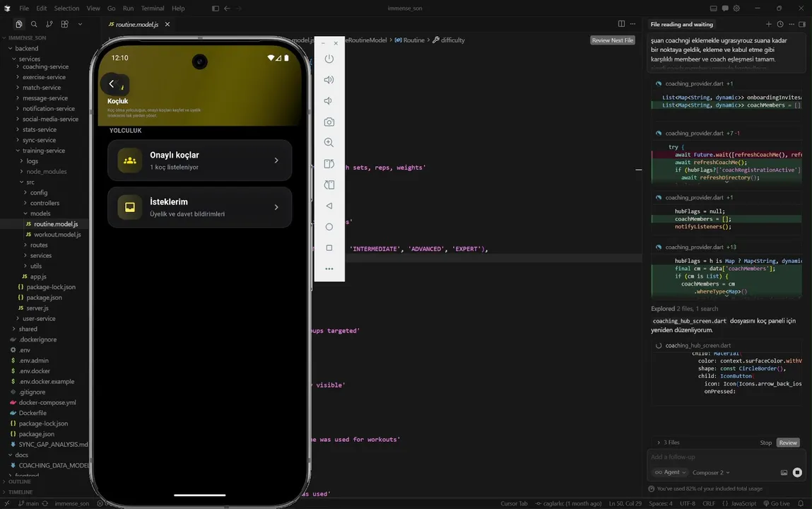This screenshot has width=812, height=509.
Task: Click emulator Overview square button
Action: 329,248
